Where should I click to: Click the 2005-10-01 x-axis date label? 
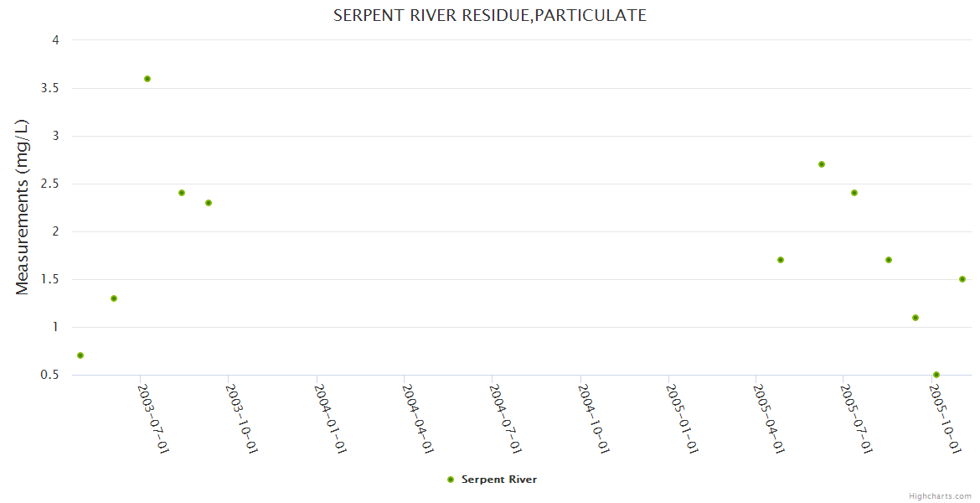(x=945, y=418)
